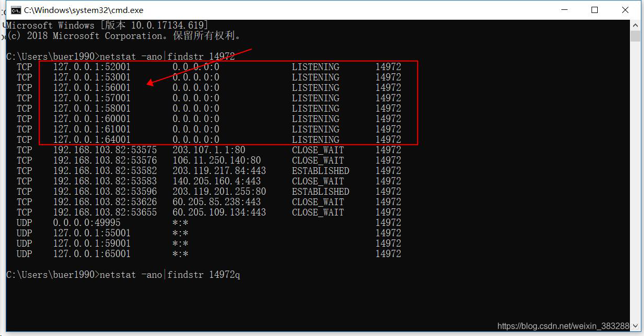The height and width of the screenshot is (336, 644).
Task: Click CLOSE_WAIT state in the 53575 row
Action: pyautogui.click(x=318, y=150)
